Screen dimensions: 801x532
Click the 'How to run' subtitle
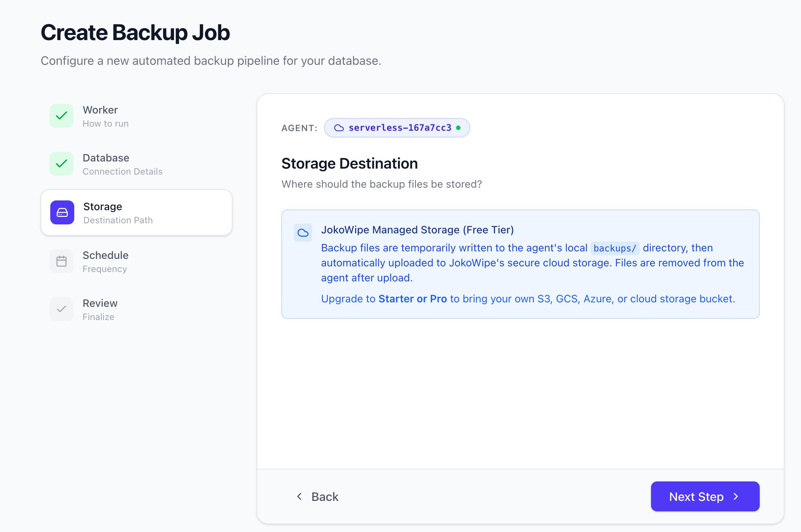click(105, 123)
